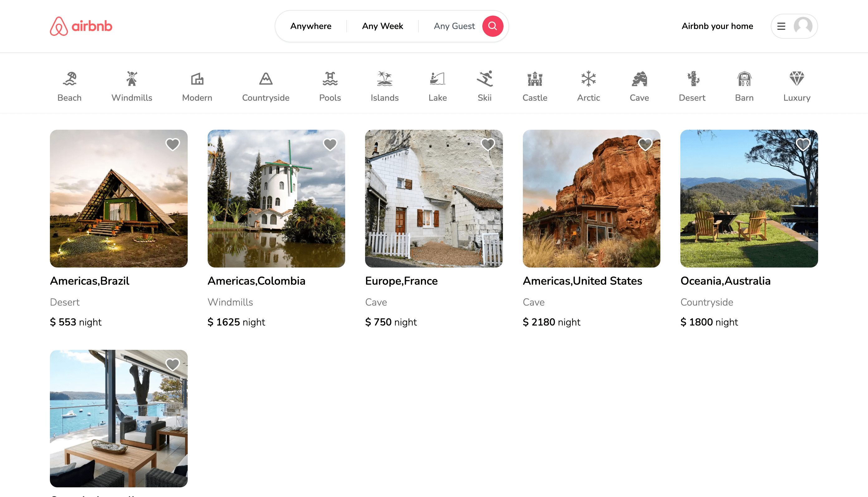
Task: Toggle favorite on Oceania Australia listing
Action: (x=803, y=144)
